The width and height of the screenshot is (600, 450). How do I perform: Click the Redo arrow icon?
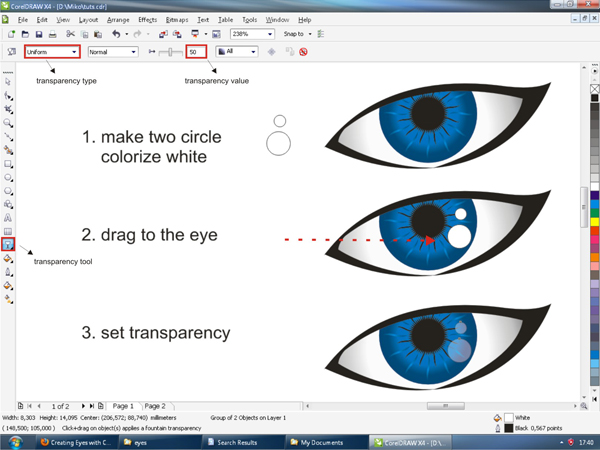(137, 34)
